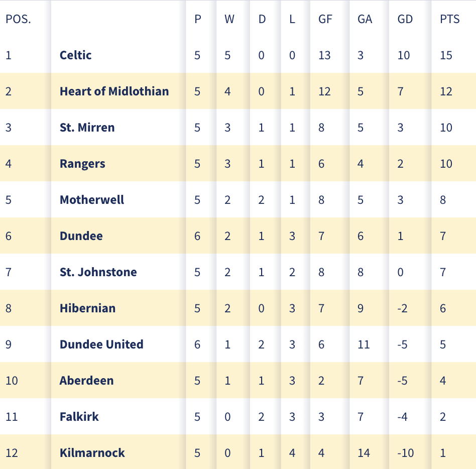Select Dundee United in standings
Viewport: 476px width, 469px height.
(x=101, y=344)
